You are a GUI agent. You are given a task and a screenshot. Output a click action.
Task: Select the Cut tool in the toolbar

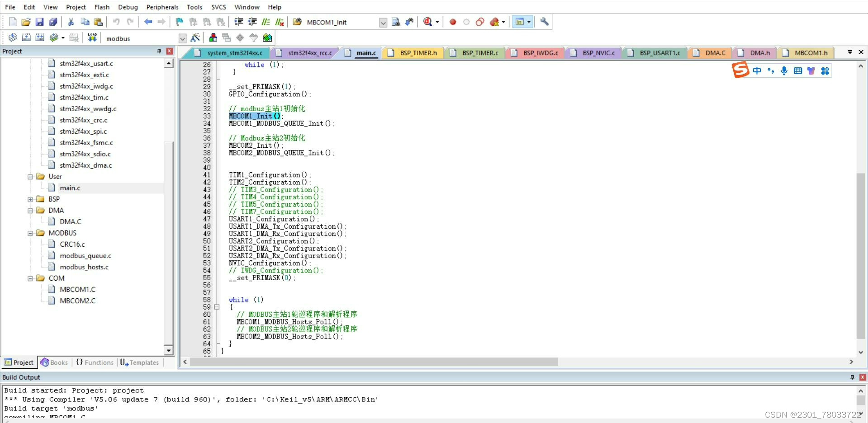click(71, 22)
